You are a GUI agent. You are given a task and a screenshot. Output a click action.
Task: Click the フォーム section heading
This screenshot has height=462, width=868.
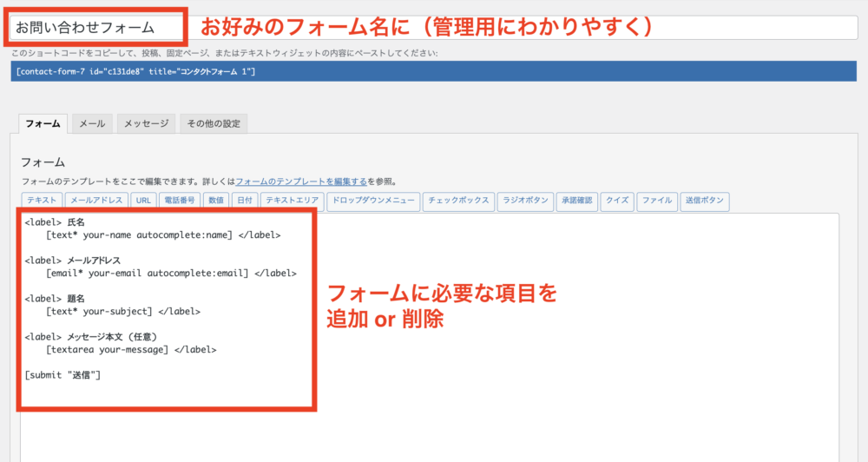[43, 162]
